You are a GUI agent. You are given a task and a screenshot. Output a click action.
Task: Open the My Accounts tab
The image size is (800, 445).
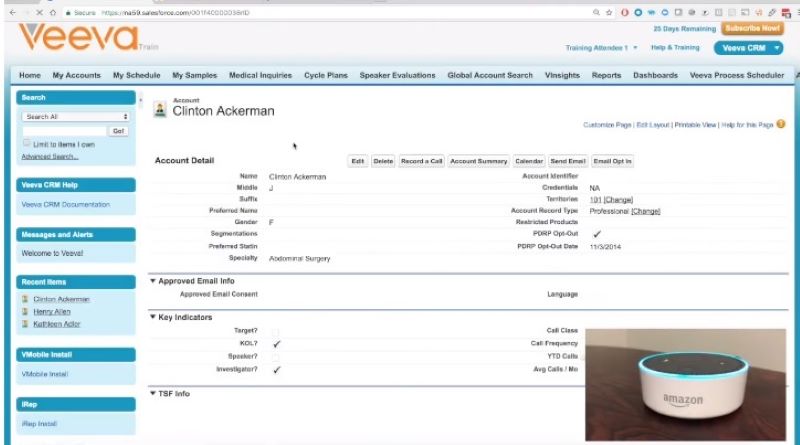76,75
